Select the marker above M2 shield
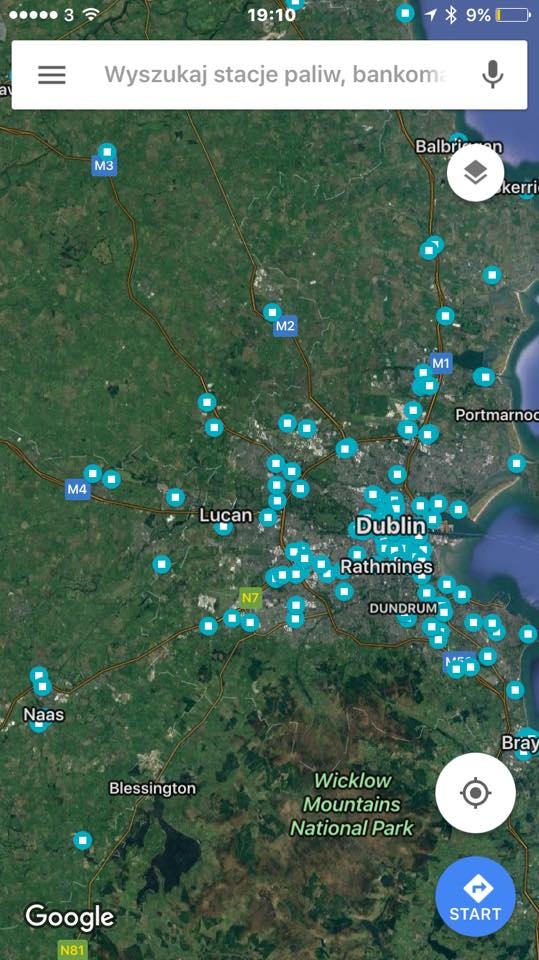 click(x=273, y=312)
